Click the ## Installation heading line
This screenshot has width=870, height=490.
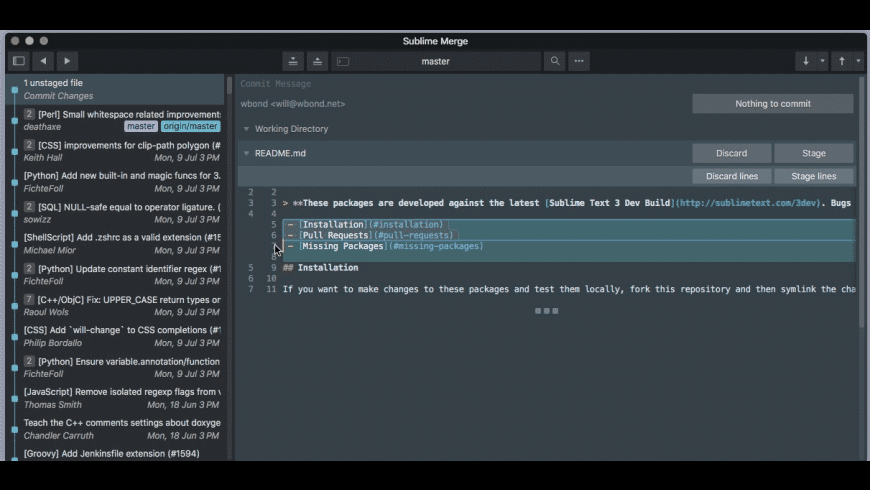321,267
